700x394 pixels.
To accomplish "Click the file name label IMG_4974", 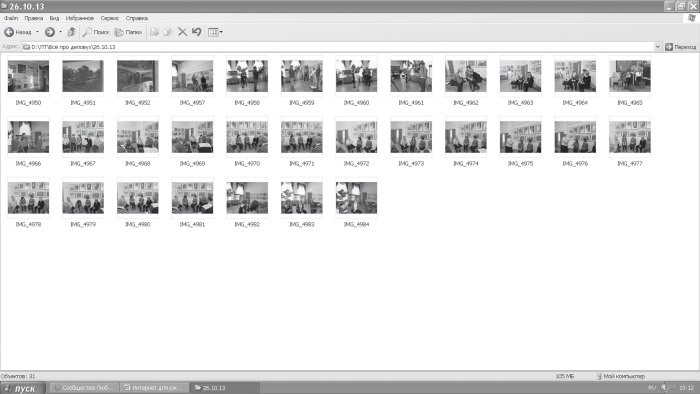I will click(x=466, y=164).
